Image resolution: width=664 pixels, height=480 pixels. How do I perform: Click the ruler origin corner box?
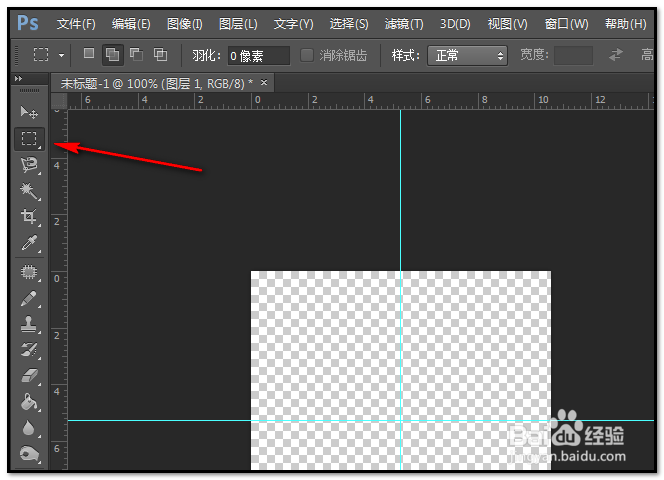pos(59,101)
